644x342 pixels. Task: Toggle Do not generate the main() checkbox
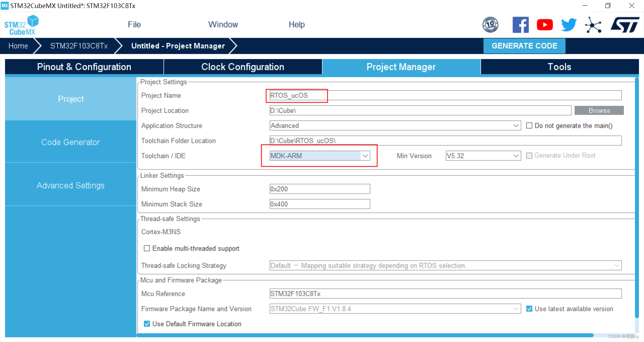tap(529, 126)
